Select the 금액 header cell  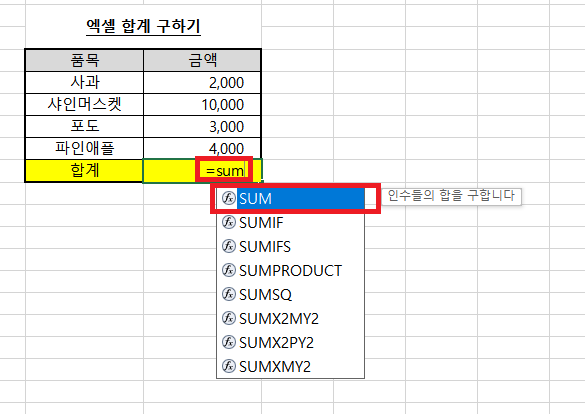(202, 60)
